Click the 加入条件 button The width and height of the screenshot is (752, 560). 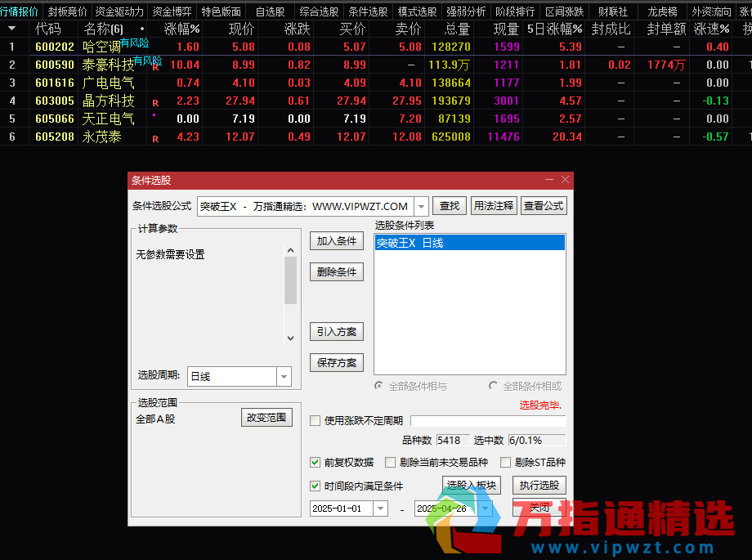(x=337, y=241)
